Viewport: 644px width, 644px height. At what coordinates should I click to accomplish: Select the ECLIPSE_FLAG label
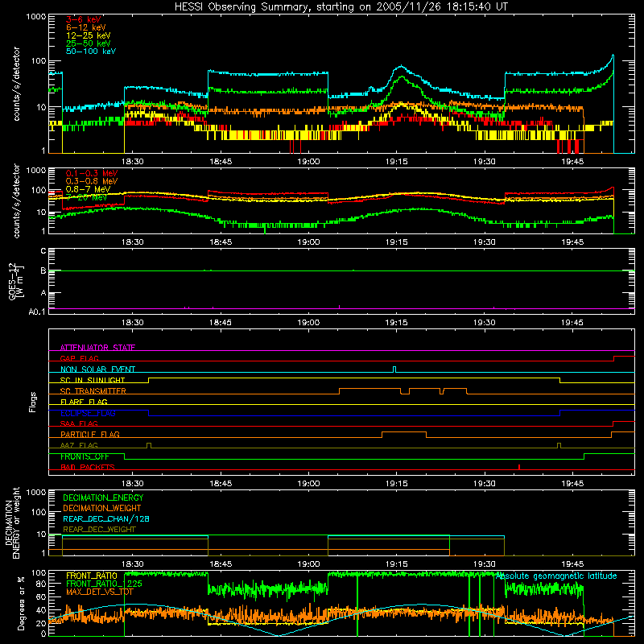point(88,413)
